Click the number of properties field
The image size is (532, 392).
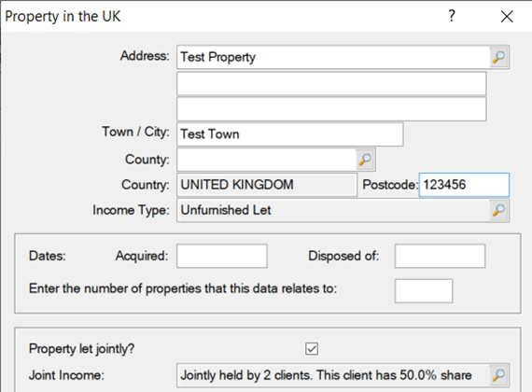pyautogui.click(x=424, y=291)
